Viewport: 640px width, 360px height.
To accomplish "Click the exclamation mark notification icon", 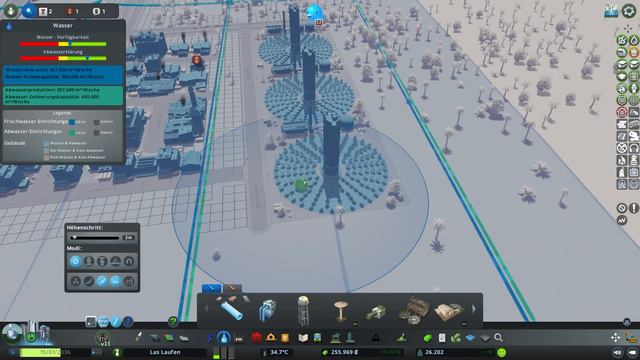I will click(x=634, y=208).
